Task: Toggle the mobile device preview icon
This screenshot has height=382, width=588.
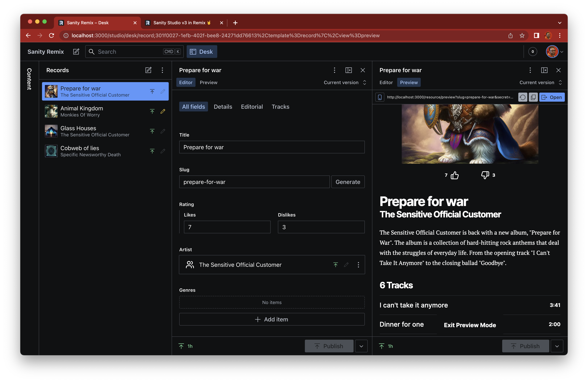Action: [380, 97]
